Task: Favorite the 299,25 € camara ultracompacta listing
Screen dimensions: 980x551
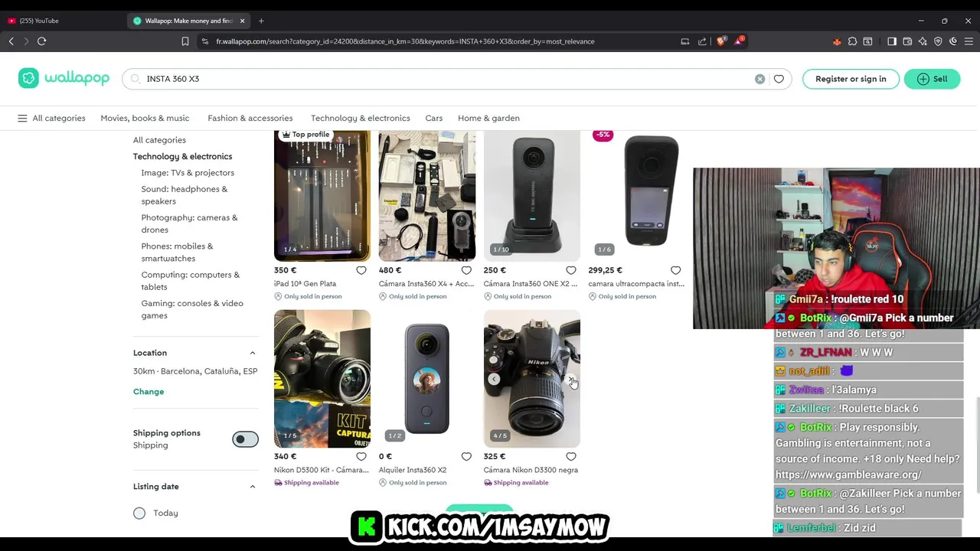Action: (676, 270)
